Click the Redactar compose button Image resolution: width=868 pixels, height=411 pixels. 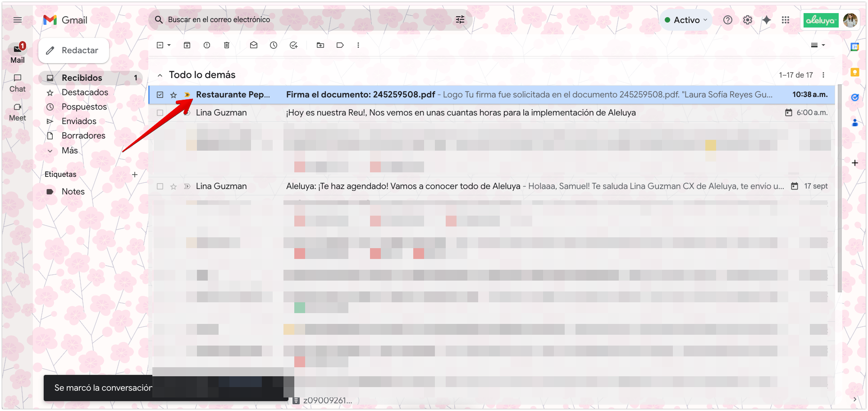coord(74,51)
